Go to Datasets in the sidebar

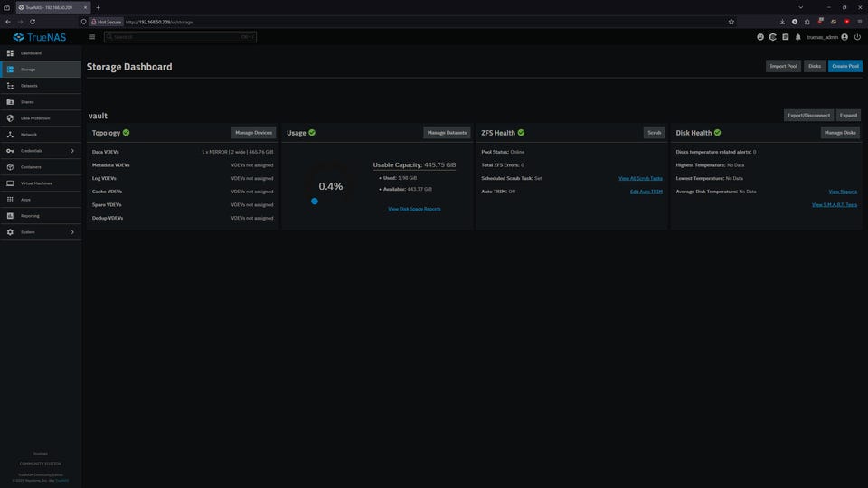pyautogui.click(x=29, y=86)
